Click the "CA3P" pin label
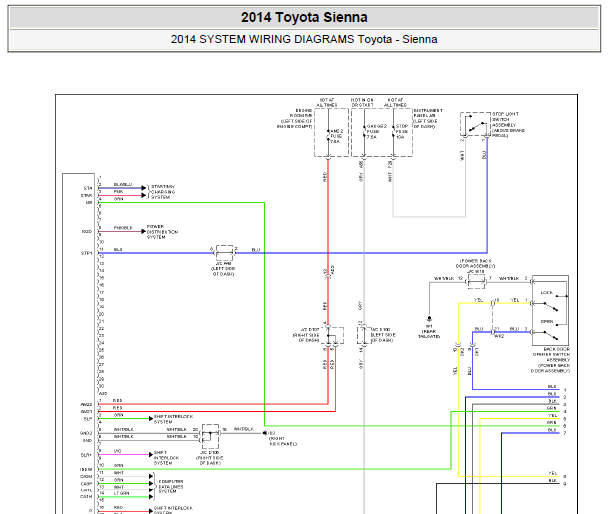Screen dimensions: 608x514 coord(86,484)
